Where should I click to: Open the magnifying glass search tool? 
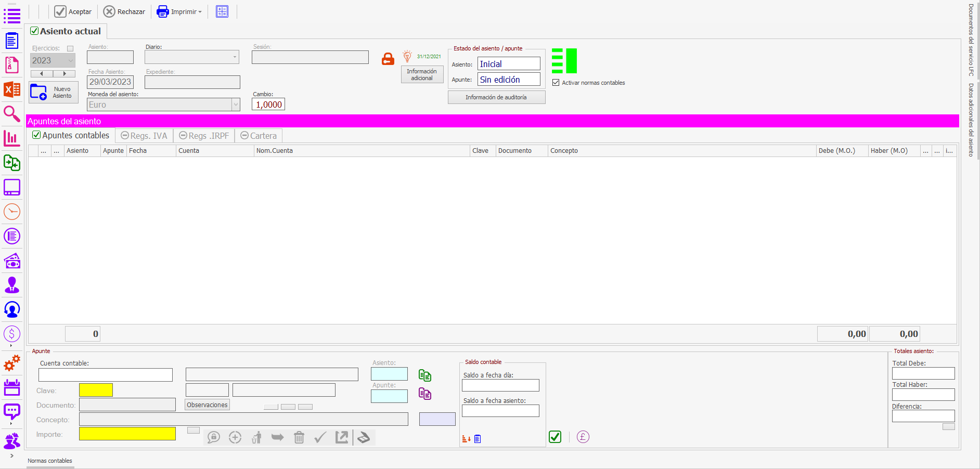pos(12,113)
